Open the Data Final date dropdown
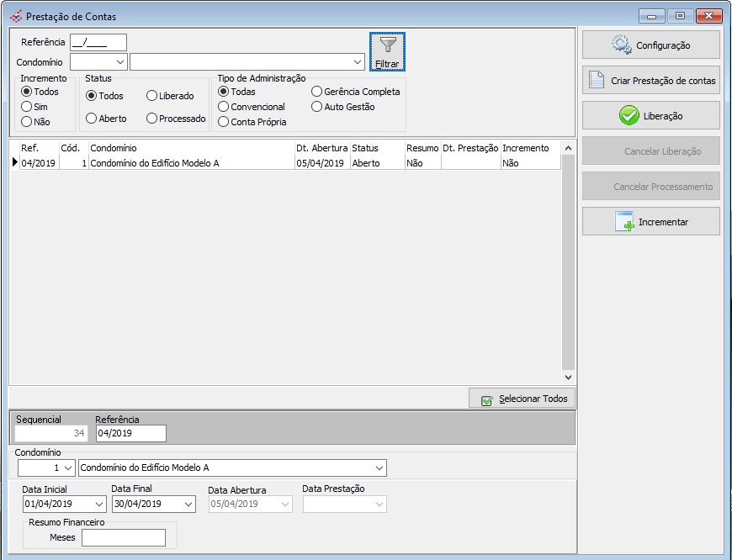 (187, 505)
